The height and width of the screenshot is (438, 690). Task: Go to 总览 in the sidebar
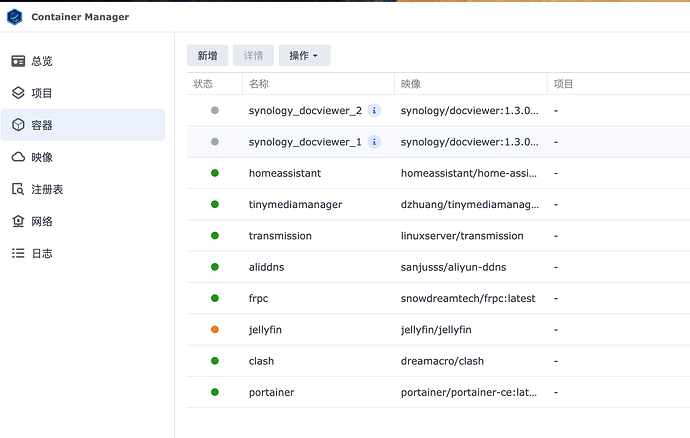pos(42,61)
